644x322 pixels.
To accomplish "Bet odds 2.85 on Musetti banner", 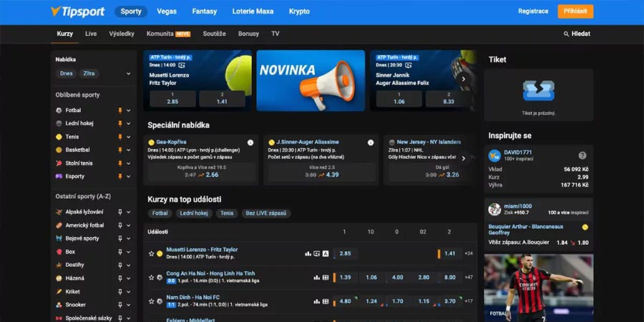I will pyautogui.click(x=172, y=99).
